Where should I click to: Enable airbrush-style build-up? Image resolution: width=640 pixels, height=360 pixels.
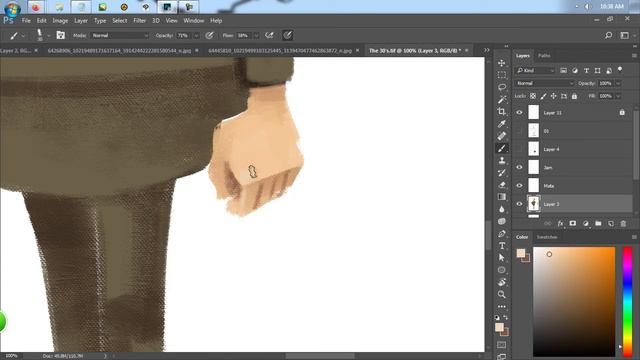pos(269,36)
